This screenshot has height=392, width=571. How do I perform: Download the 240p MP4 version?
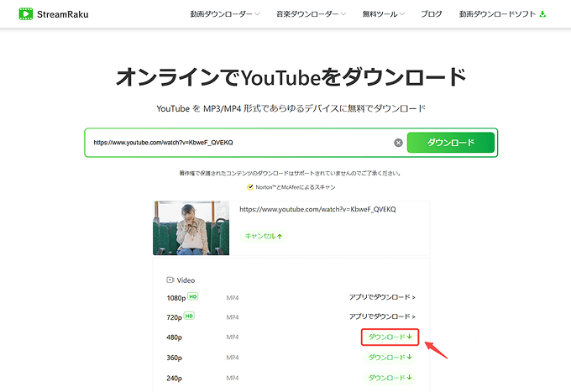pyautogui.click(x=390, y=378)
